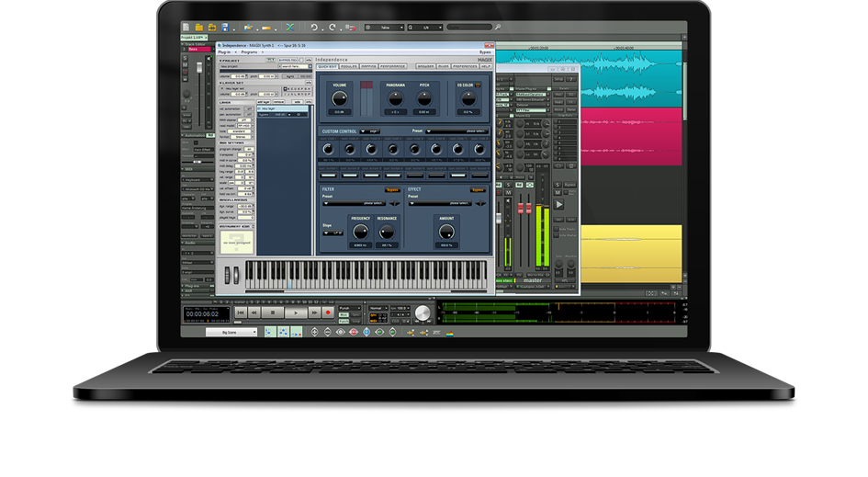868x477 pixels.
Task: Toggle the Effect bypass button
Action: click(x=478, y=190)
